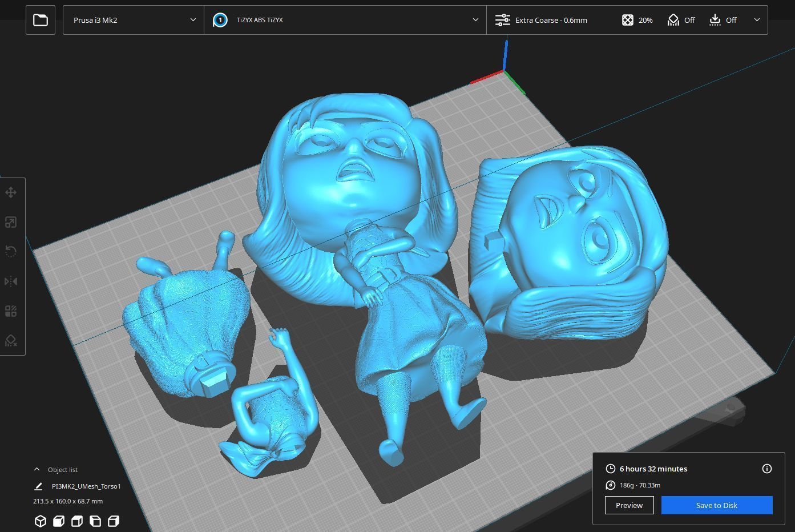Open file using the folder icon

pyautogui.click(x=41, y=20)
